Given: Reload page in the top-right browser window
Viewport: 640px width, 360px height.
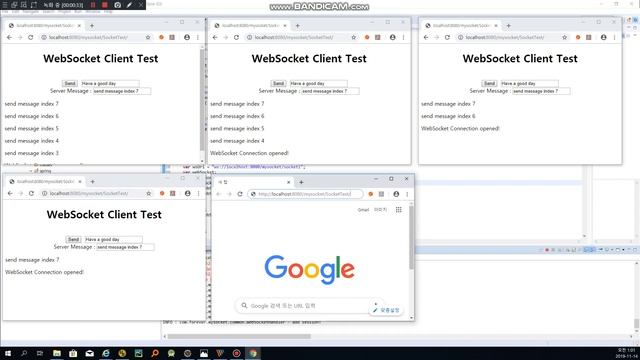Looking at the screenshot, I should pyautogui.click(x=447, y=37).
